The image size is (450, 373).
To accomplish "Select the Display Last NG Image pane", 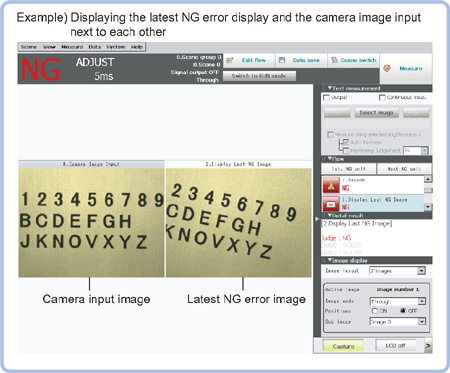I will coord(239,223).
